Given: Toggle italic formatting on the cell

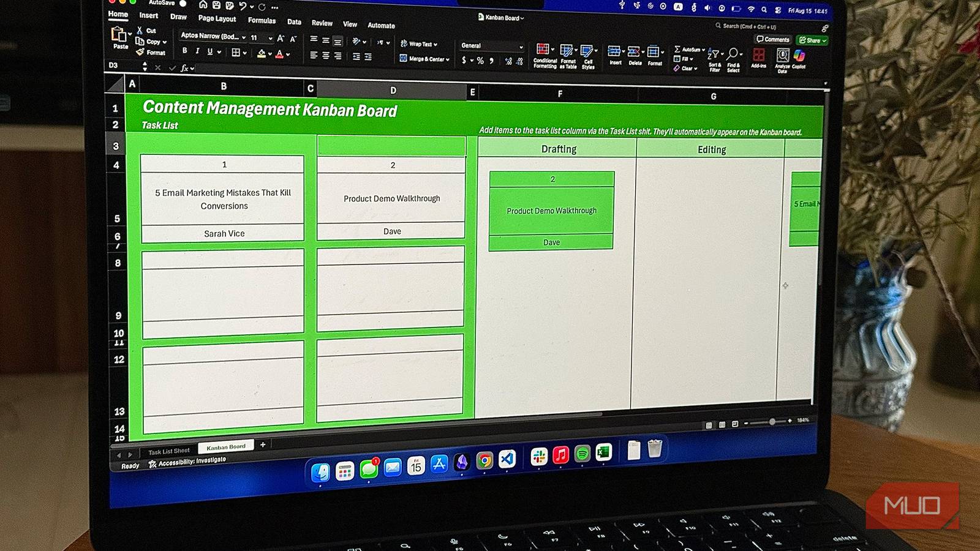Looking at the screenshot, I should click(x=196, y=52).
